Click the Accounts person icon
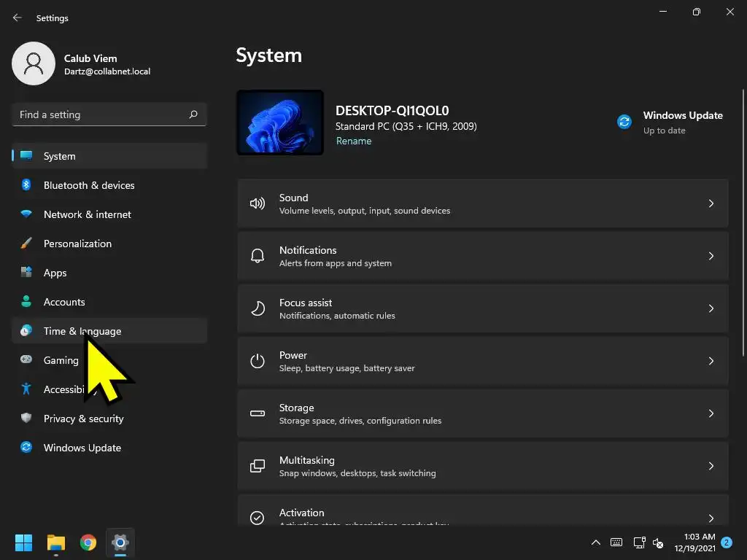 tap(26, 301)
